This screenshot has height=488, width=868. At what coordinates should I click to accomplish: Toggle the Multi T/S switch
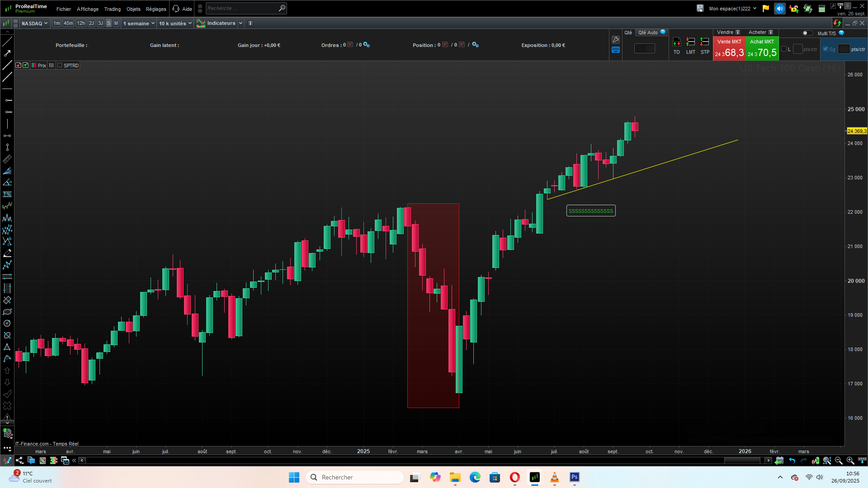tap(807, 33)
